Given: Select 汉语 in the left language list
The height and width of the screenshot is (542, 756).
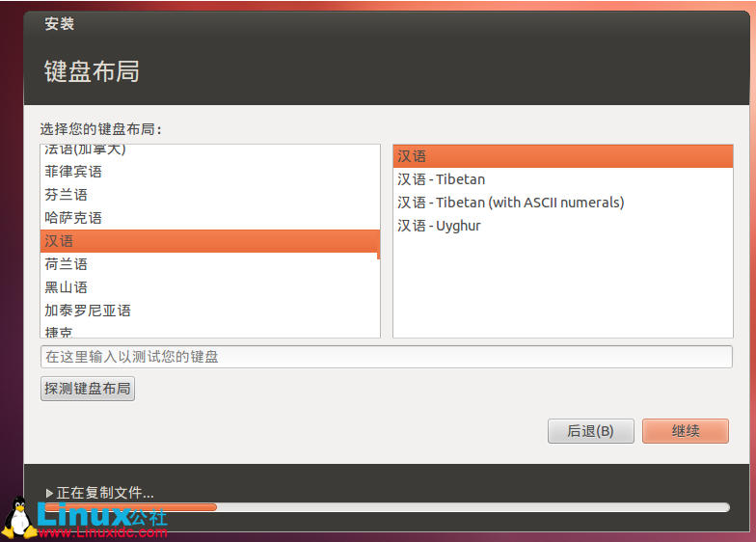Looking at the screenshot, I should pyautogui.click(x=210, y=241).
